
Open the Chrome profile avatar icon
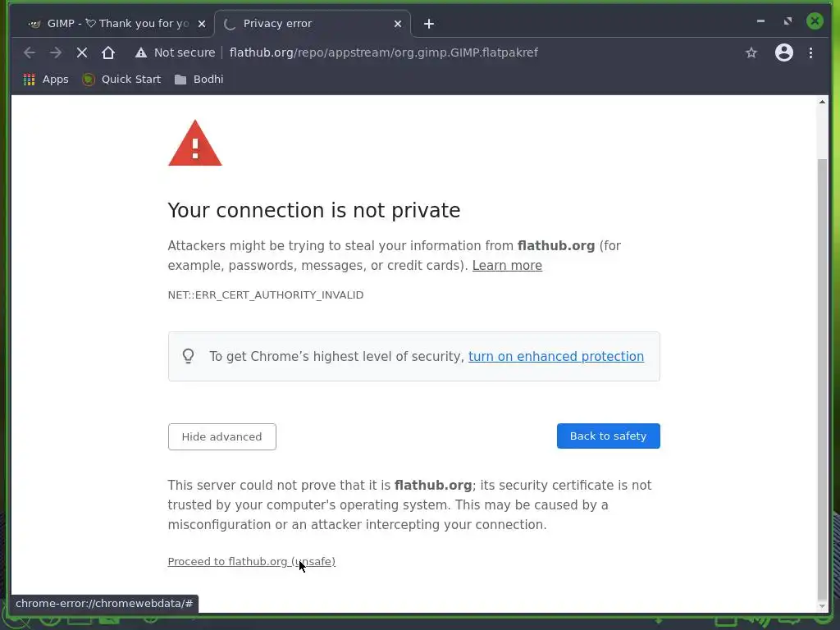click(x=784, y=52)
